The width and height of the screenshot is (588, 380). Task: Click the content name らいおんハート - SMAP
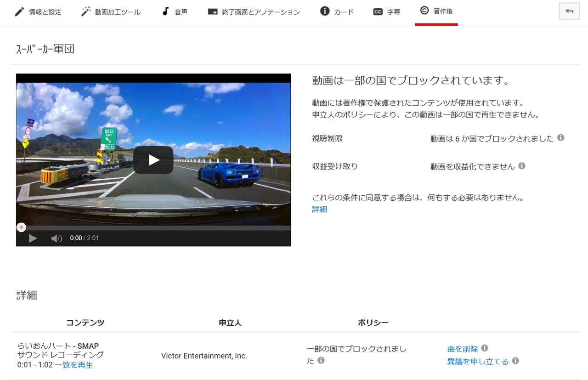coord(58,346)
